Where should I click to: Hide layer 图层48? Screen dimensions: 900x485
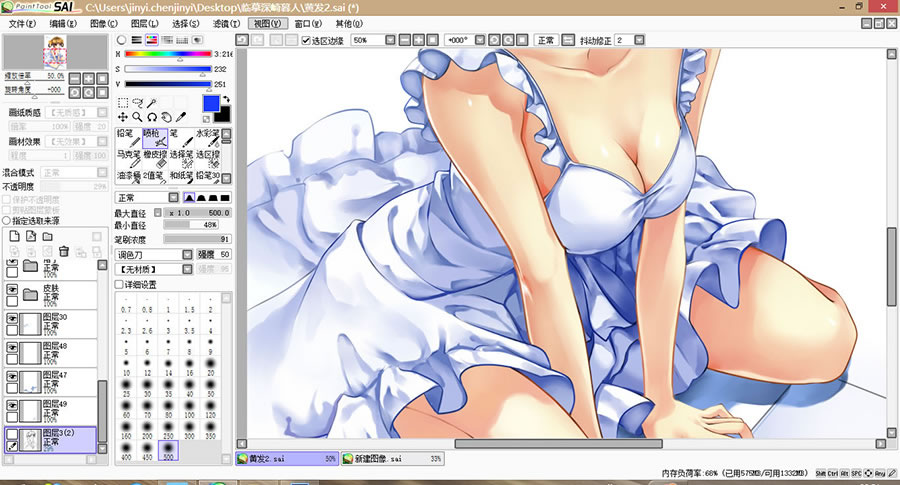click(12, 347)
